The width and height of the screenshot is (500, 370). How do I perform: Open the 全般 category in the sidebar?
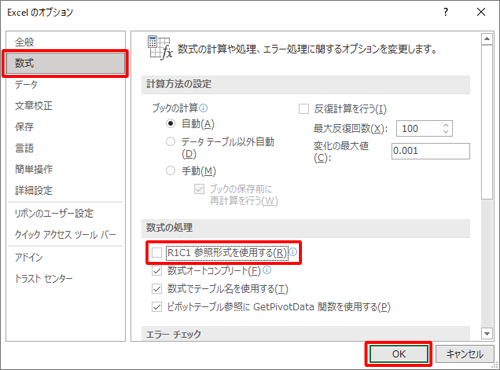65,42
